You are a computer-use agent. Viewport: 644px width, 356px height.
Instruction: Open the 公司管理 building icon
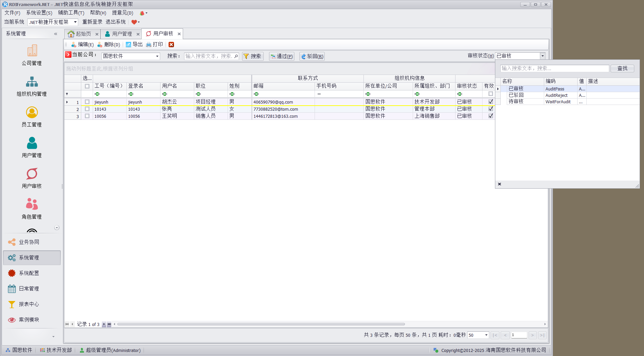pyautogui.click(x=32, y=51)
